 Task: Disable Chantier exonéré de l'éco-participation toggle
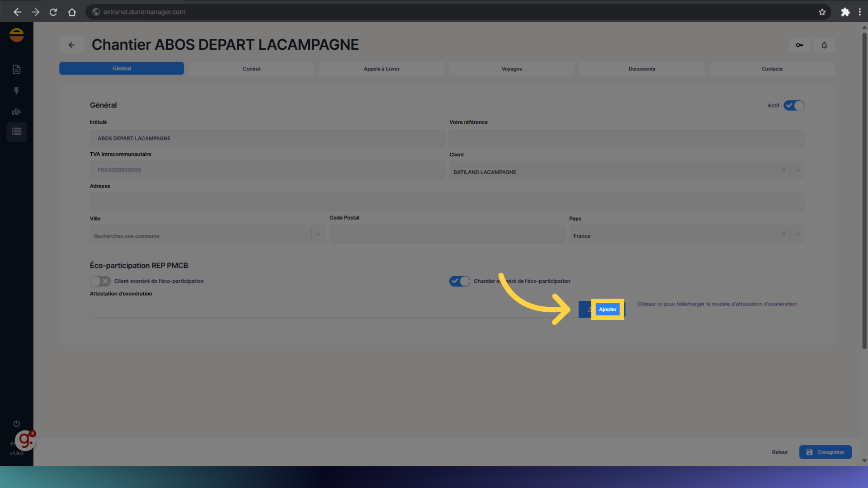[459, 281]
